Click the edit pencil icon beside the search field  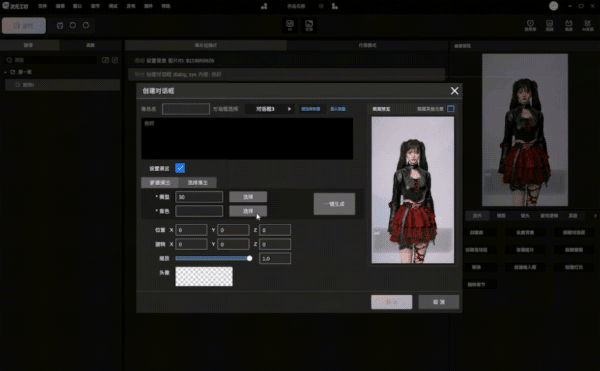[x=115, y=60]
